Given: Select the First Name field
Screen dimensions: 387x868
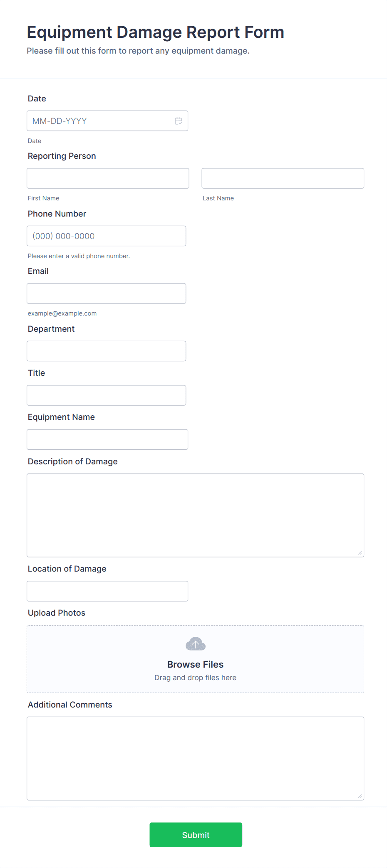Looking at the screenshot, I should [x=108, y=178].
